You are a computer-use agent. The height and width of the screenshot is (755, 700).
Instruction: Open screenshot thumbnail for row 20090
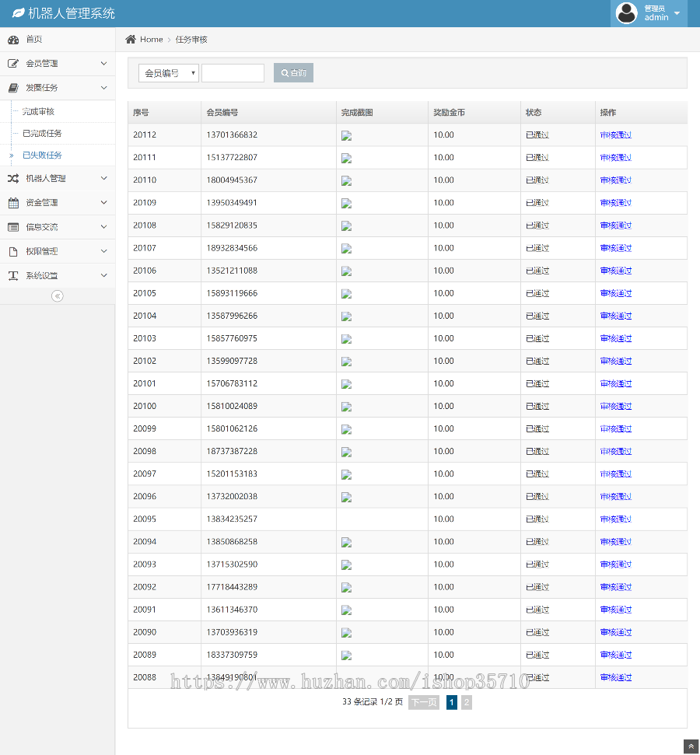pyautogui.click(x=346, y=633)
